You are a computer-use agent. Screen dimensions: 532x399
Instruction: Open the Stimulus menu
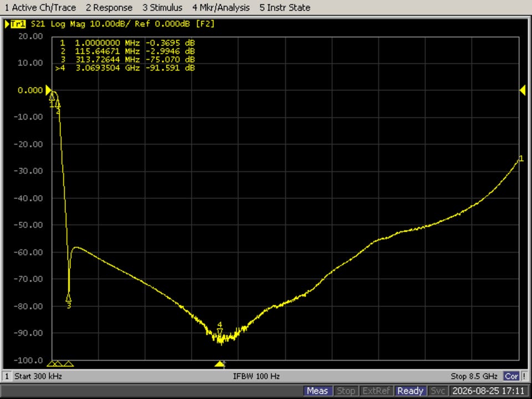click(162, 7)
